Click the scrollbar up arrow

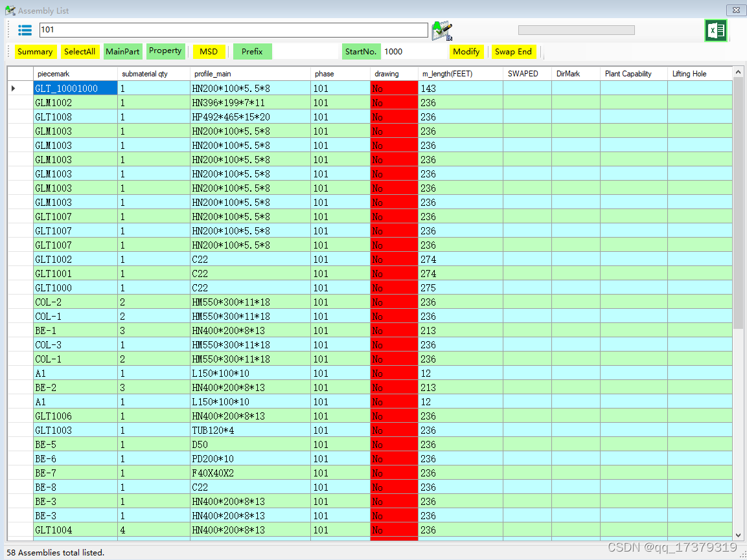tap(738, 72)
